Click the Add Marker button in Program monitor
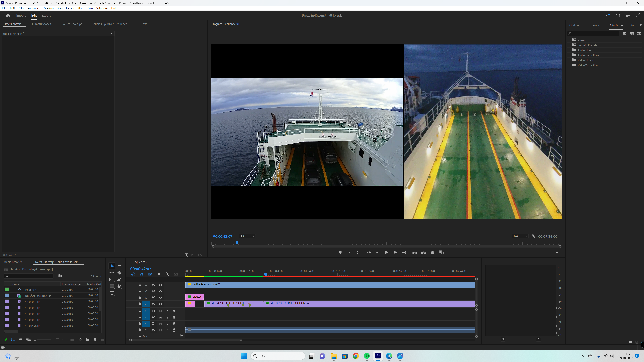The height and width of the screenshot is (362, 644). click(x=340, y=252)
